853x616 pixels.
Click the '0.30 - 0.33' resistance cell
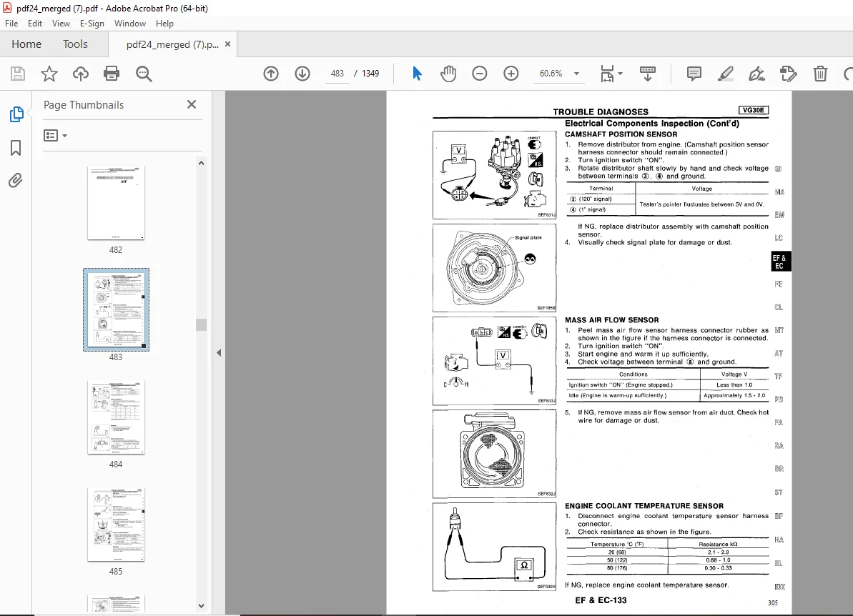tap(718, 568)
